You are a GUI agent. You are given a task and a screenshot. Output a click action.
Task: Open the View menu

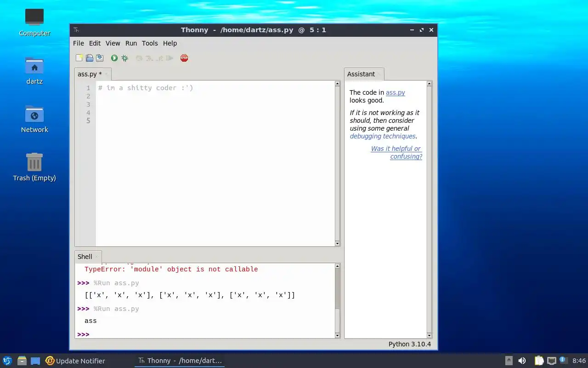[x=113, y=43]
